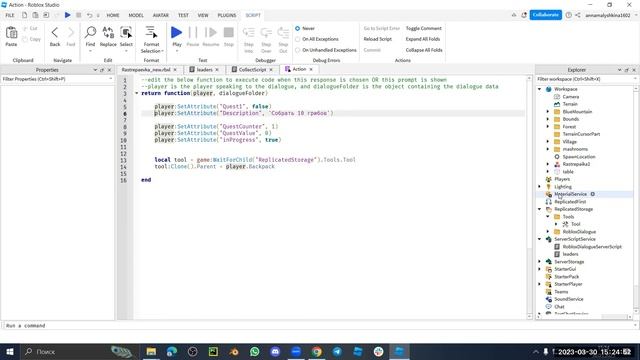Switch to the MODEL ribbon tab
The width and height of the screenshot is (640, 360).
136,15
